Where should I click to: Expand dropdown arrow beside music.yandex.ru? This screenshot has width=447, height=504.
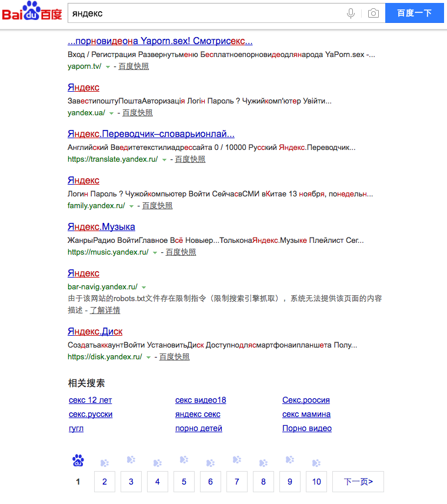click(x=155, y=253)
